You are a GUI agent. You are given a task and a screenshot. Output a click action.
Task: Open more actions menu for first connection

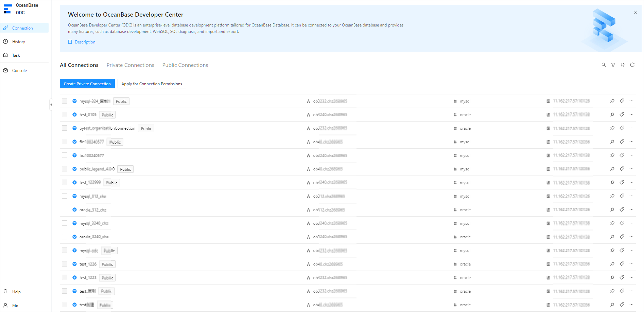[631, 101]
